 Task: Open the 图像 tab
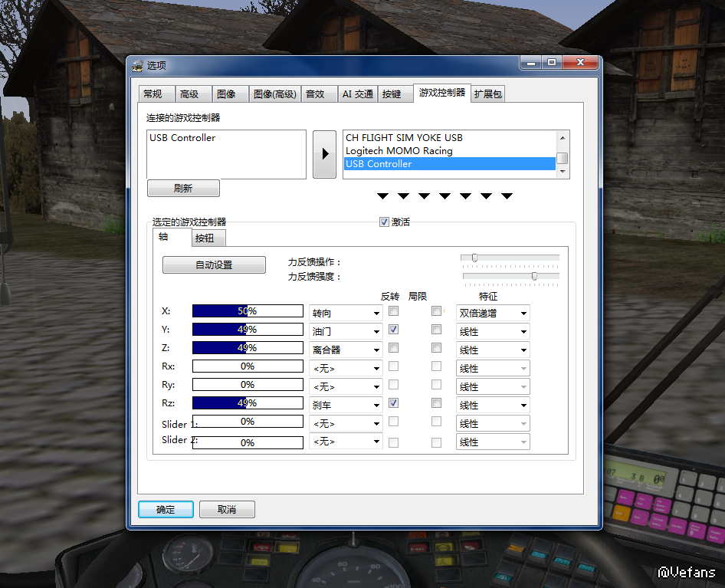(x=230, y=94)
